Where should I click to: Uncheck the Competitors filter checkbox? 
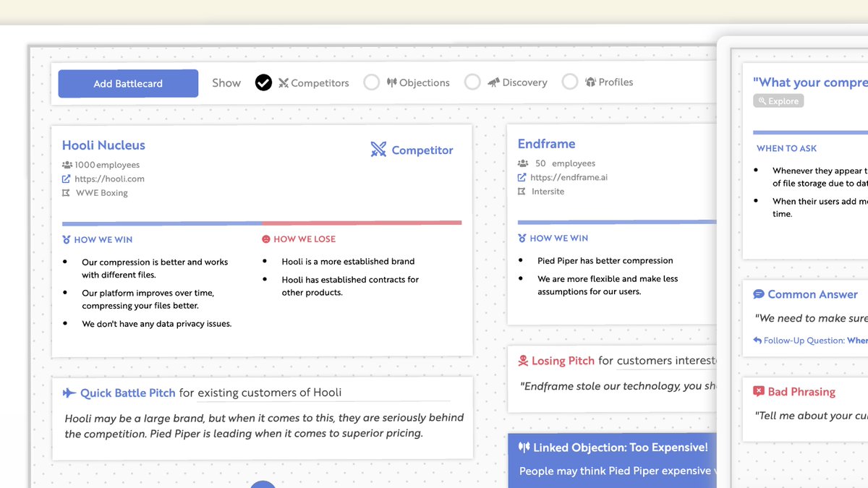tap(263, 82)
